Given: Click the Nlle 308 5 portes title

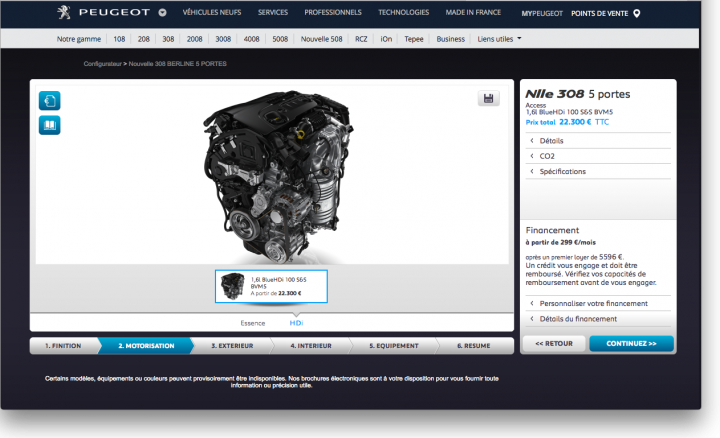Looking at the screenshot, I should pos(578,94).
